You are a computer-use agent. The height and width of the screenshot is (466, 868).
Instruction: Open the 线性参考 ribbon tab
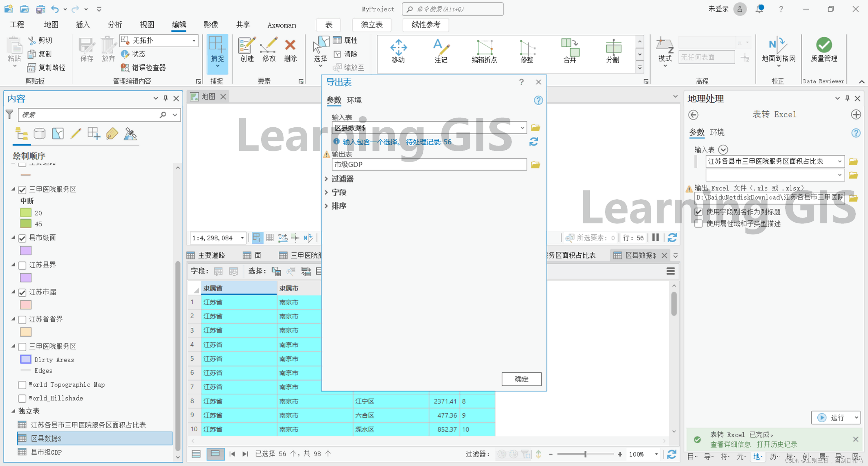coord(426,25)
